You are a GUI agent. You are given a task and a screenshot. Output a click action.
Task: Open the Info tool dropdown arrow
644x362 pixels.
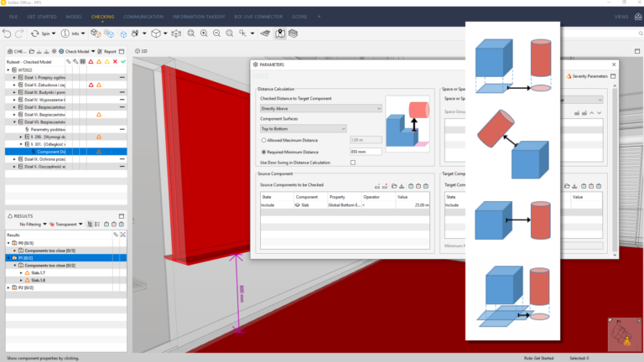point(83,34)
